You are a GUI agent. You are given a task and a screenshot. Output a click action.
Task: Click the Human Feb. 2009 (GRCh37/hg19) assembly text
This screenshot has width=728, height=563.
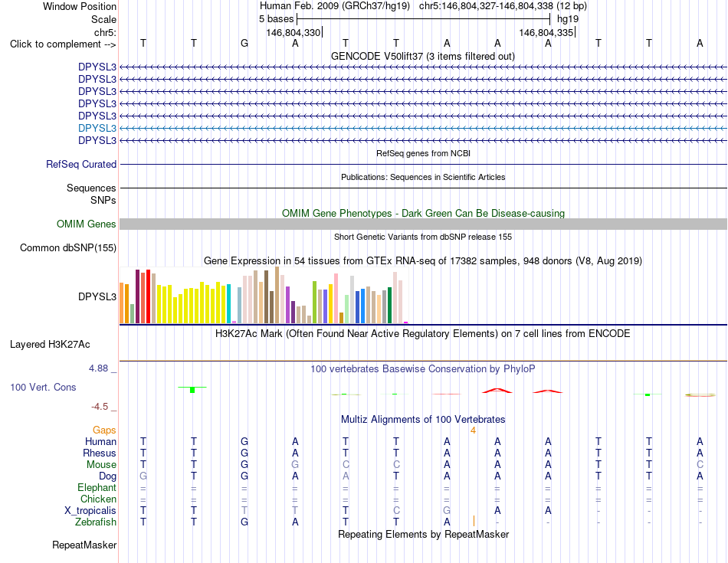coord(335,6)
